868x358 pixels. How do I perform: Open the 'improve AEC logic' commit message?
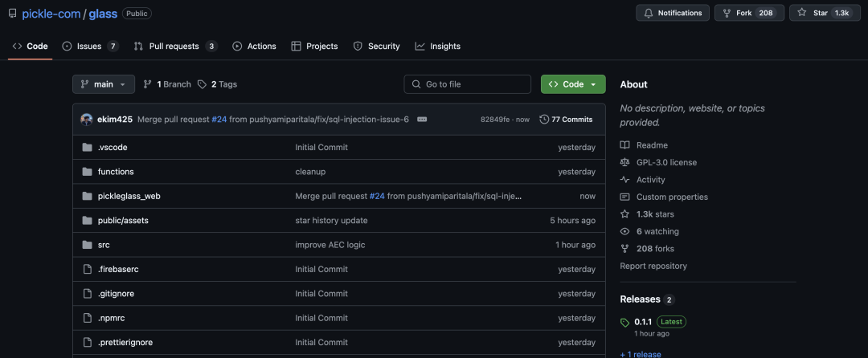[x=330, y=245]
